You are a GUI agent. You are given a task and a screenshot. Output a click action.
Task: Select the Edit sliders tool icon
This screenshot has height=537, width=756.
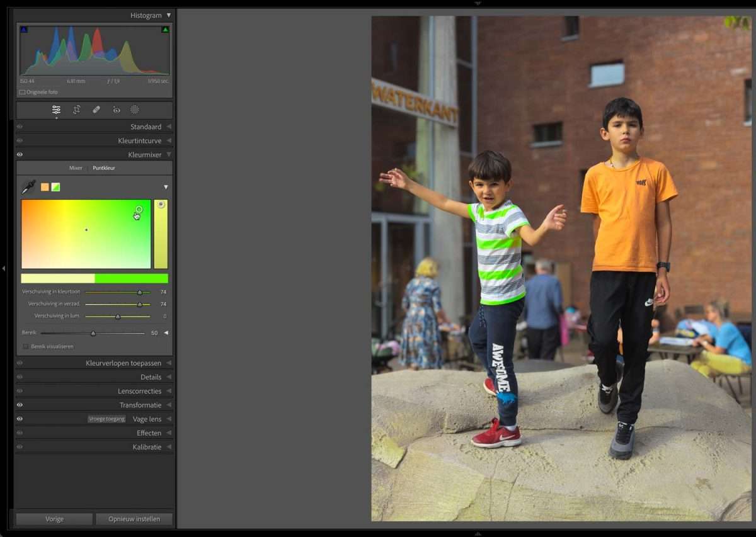(56, 110)
